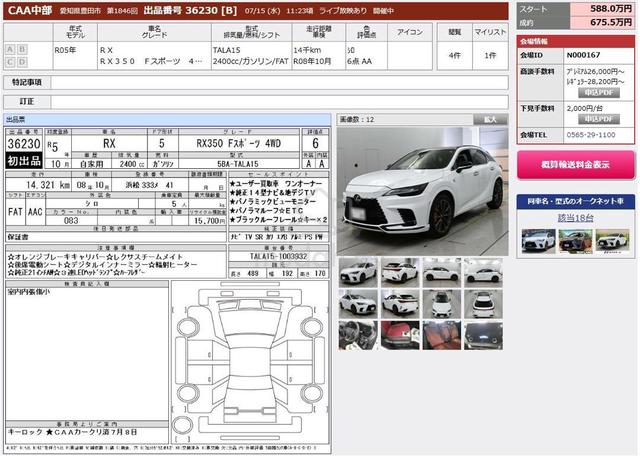Viewport: 640px width, 456px height.
Task: Open the 該当18台 matching cars link
Action: click(576, 218)
